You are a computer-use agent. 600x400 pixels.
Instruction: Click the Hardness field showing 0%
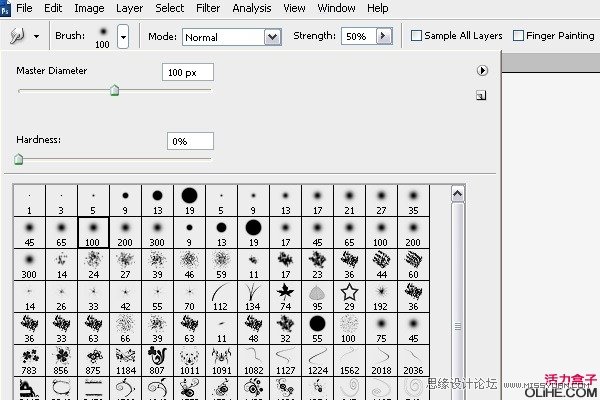click(x=190, y=141)
